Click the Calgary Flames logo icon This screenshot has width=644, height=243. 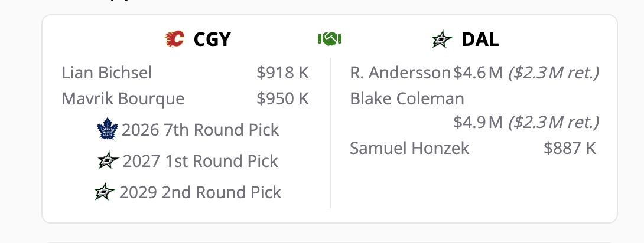coord(174,40)
